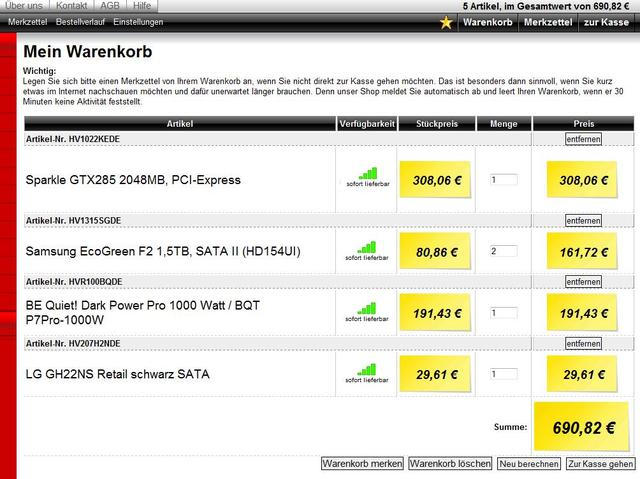Focus quantity field for LG GH22NS
This screenshot has width=640, height=479.
click(504, 374)
